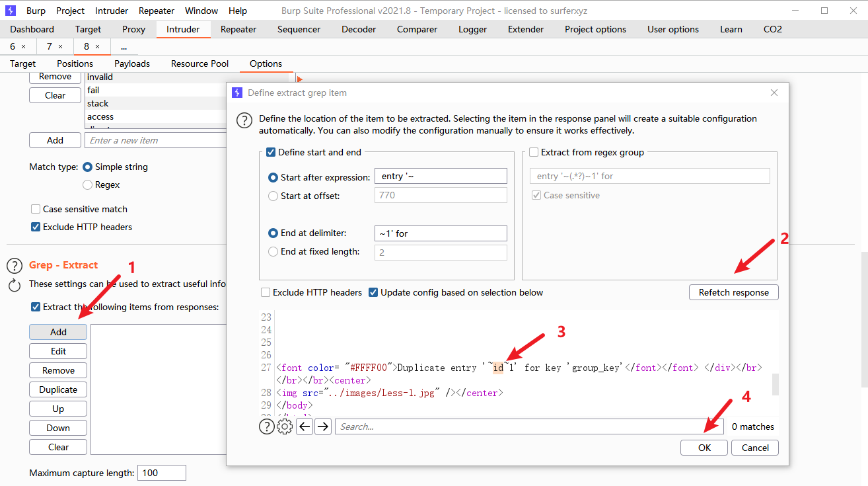This screenshot has height=486, width=868.
Task: Close Intruder tab 8 with its x
Action: pos(97,47)
